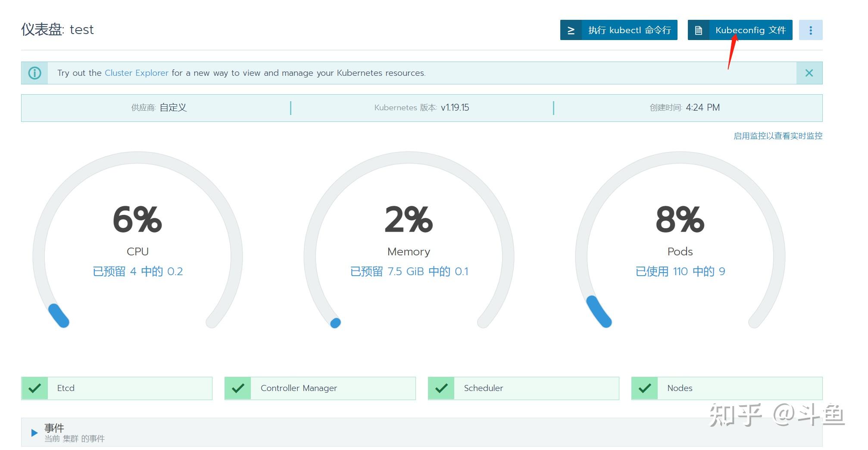Expand the 事件 events section
This screenshot has height=450, width=868.
pyautogui.click(x=34, y=432)
